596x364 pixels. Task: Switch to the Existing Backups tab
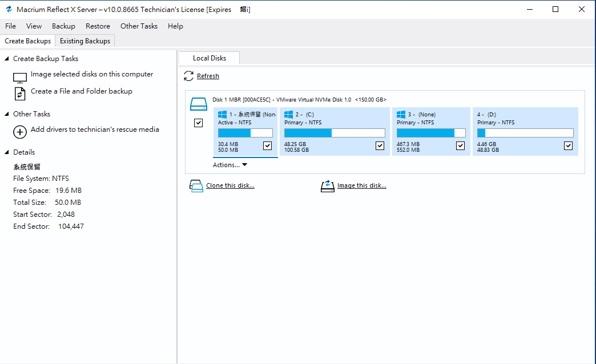tap(85, 41)
